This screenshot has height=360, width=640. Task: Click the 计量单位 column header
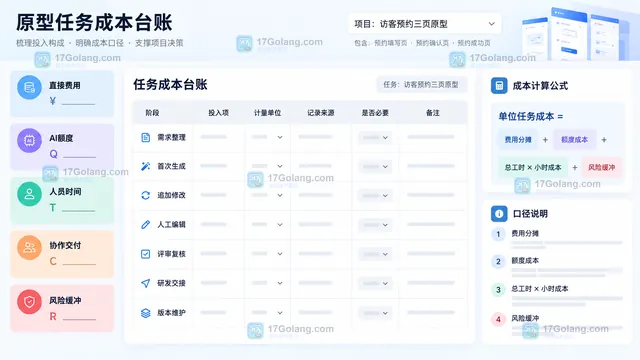click(267, 113)
